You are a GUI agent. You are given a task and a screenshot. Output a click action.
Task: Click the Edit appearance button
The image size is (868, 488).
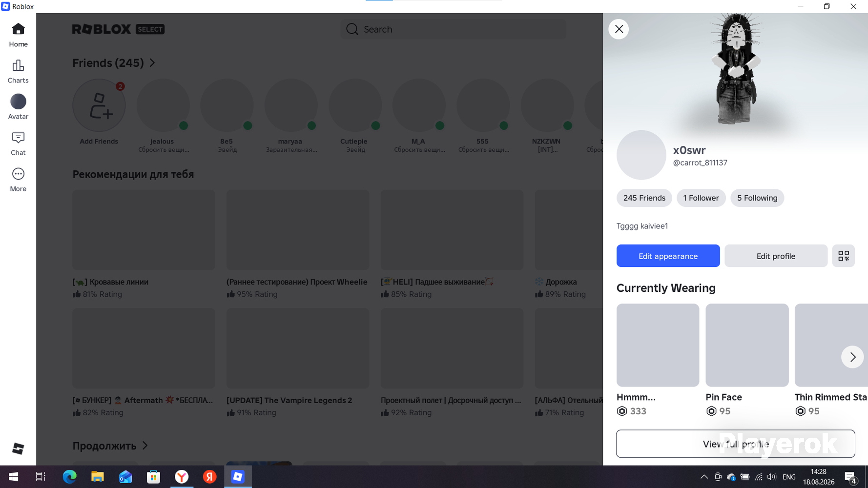point(668,256)
